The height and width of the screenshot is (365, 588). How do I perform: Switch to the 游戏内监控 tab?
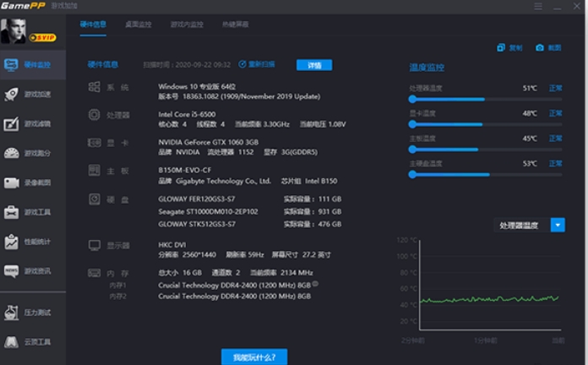point(187,25)
